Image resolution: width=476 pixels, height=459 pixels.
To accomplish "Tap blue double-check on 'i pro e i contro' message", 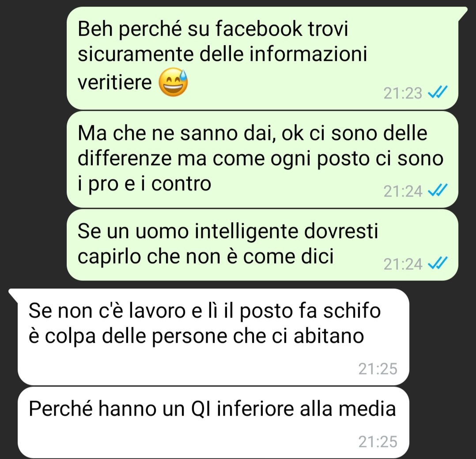I will coord(438,190).
